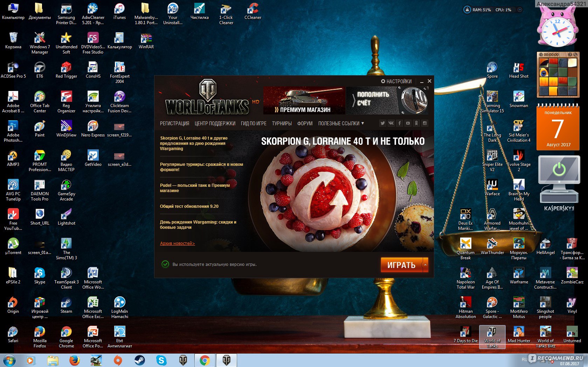Select the Unturned desktop shortcut

pos(572,334)
